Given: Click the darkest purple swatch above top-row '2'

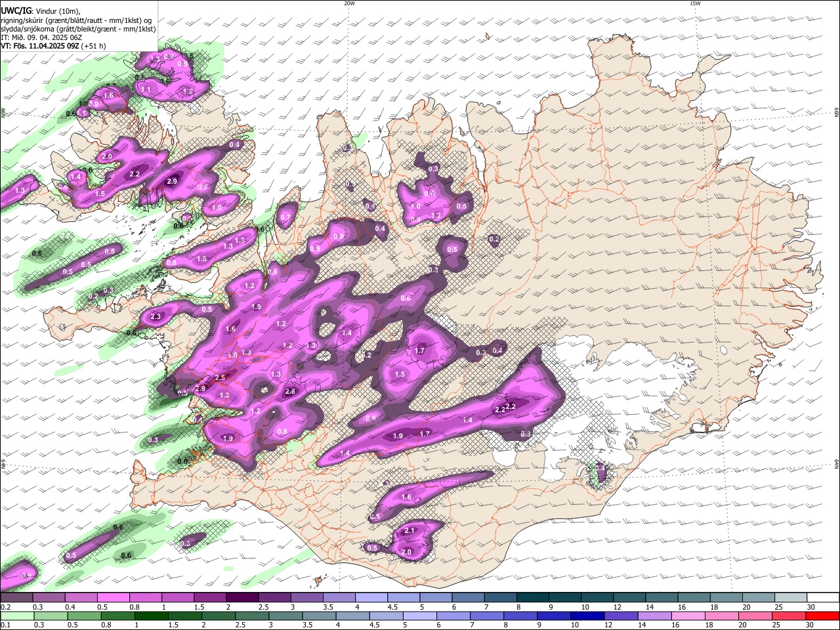Looking at the screenshot, I should coord(242,598).
